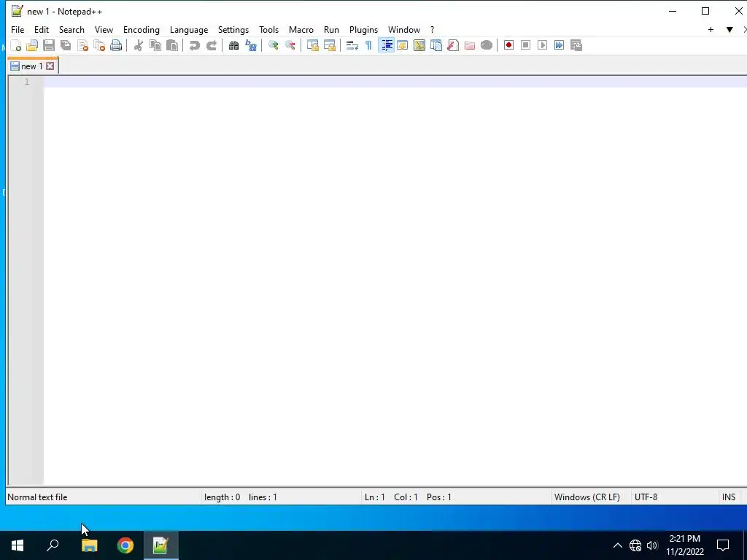
Task: Open folder as workspace icon
Action: tap(469, 45)
